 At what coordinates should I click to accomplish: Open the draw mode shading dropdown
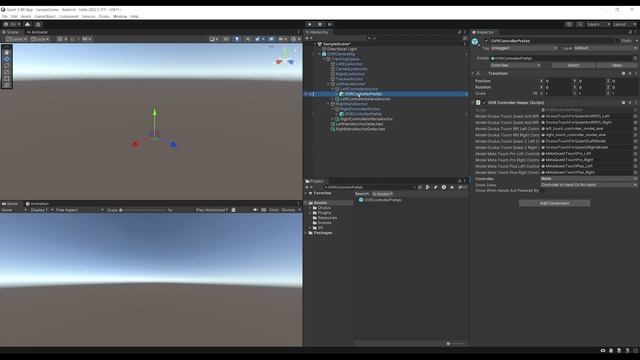[x=213, y=39]
